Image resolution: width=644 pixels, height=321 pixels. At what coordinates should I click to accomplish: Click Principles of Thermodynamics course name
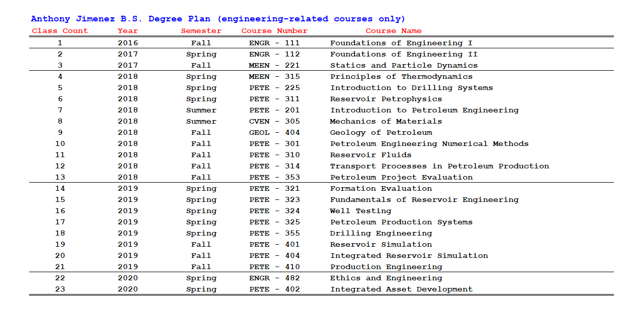[x=401, y=77]
